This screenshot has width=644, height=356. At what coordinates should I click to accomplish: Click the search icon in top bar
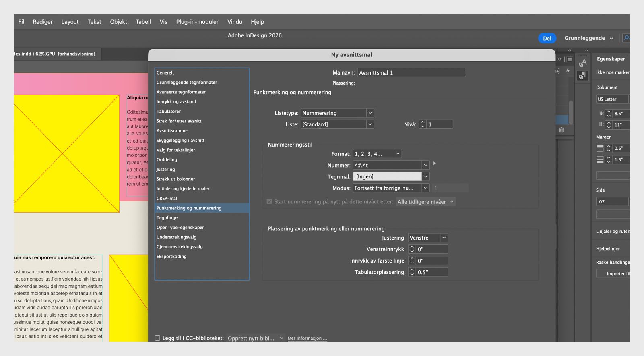tap(626, 38)
